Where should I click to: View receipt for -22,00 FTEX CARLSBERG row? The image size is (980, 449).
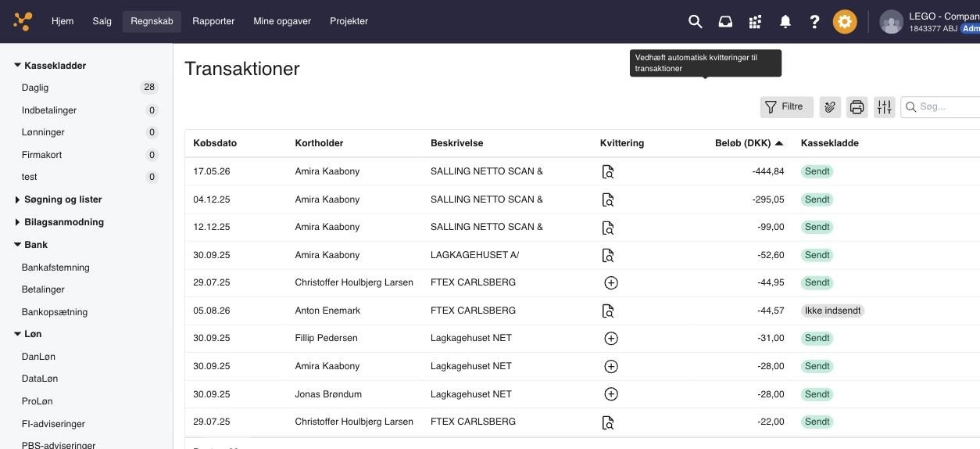pyautogui.click(x=608, y=422)
